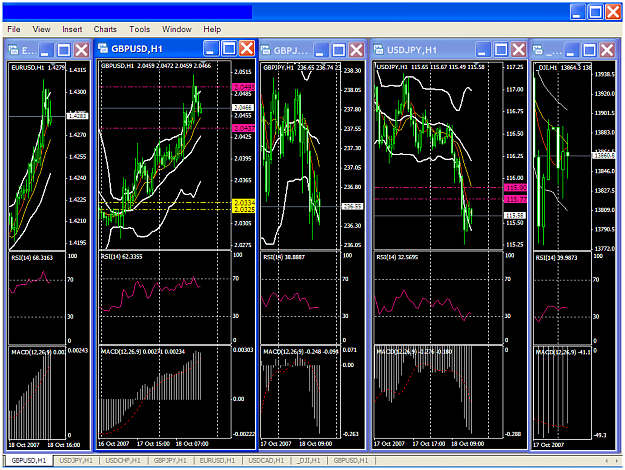Switch to the _DJI,H1 bottom tab
This screenshot has width=625, height=470.
309,461
